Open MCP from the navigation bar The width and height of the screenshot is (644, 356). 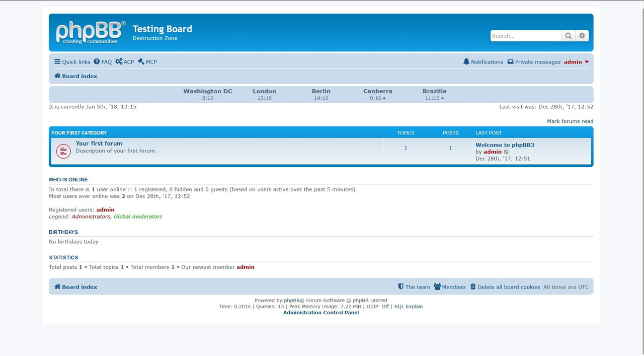[x=147, y=62]
